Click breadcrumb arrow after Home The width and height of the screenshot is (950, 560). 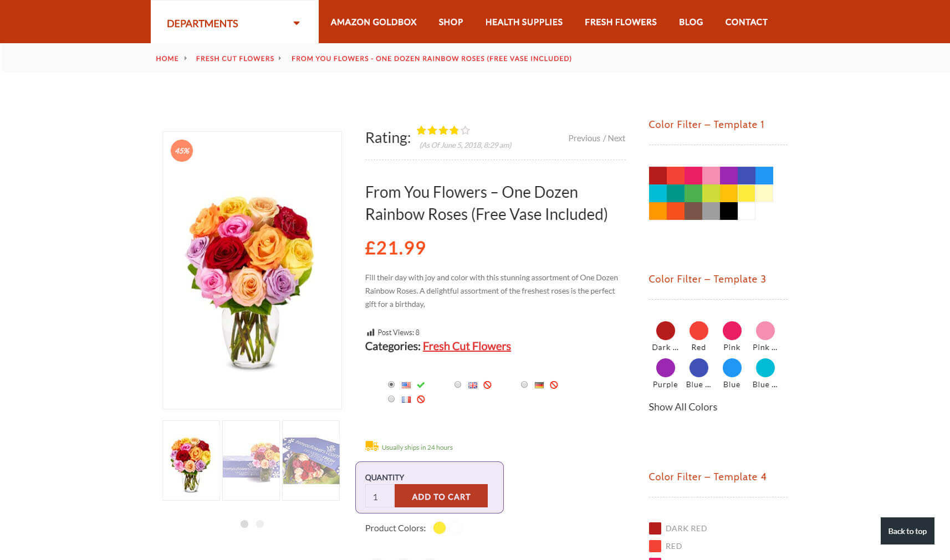[186, 58]
